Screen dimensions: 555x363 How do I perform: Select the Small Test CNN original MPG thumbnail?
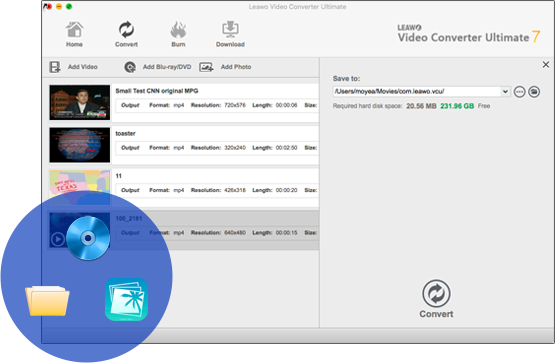pyautogui.click(x=80, y=102)
